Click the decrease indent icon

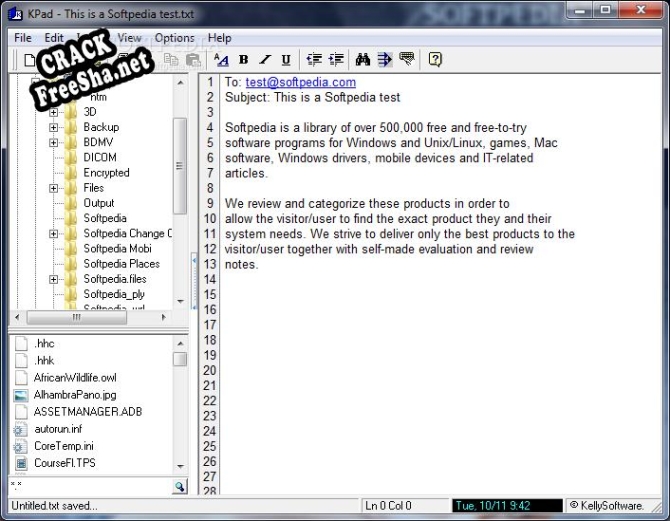click(314, 60)
